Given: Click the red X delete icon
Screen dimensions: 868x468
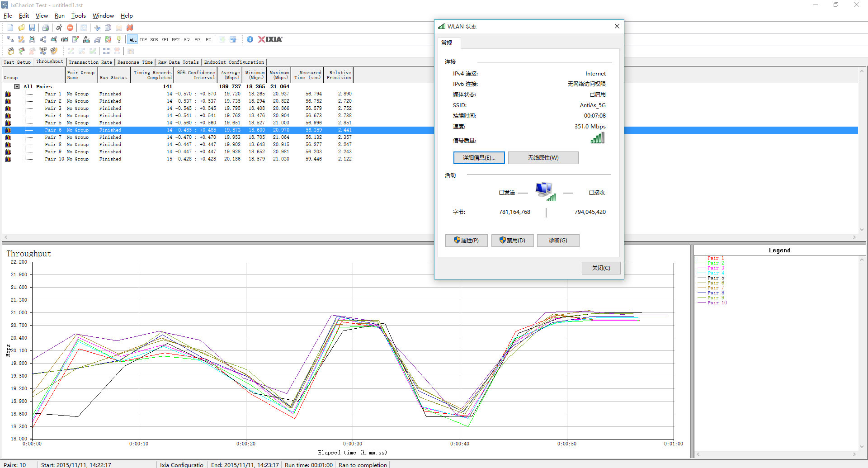Looking at the screenshot, I should (x=130, y=28).
